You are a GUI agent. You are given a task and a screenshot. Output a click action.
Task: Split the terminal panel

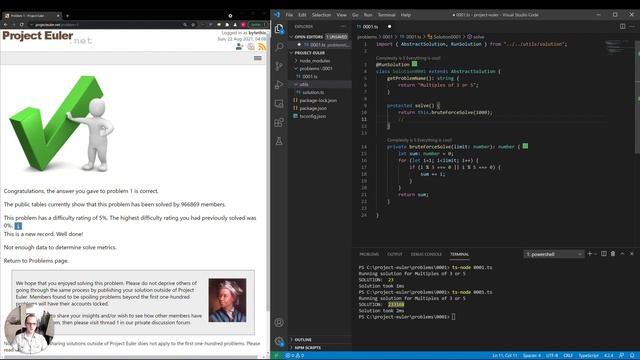pos(604,254)
